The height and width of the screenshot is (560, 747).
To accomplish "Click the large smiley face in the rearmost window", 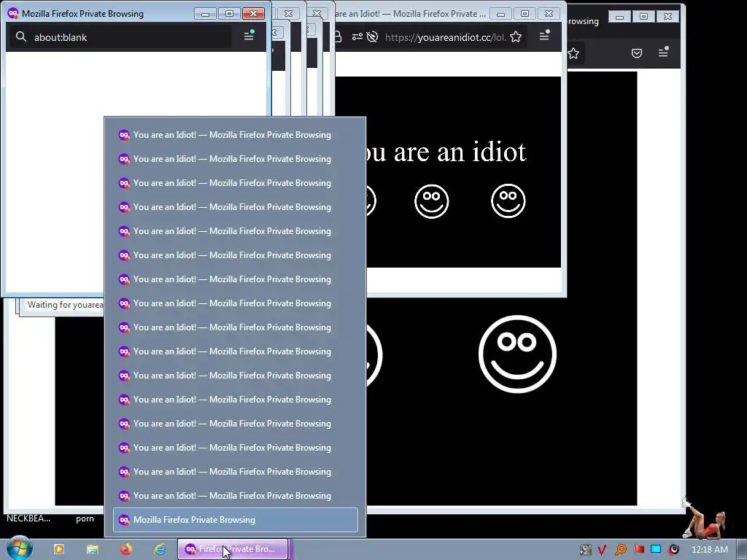I will (517, 354).
